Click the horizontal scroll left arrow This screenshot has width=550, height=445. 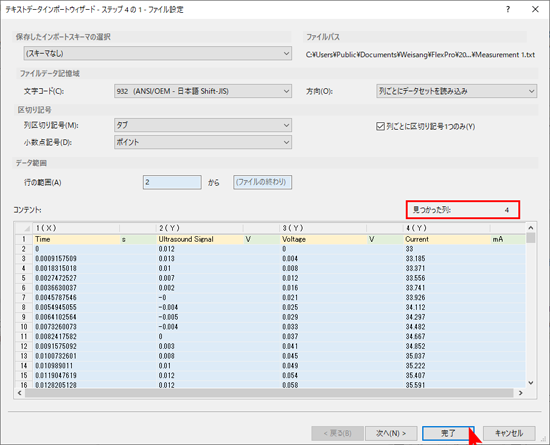[19, 393]
